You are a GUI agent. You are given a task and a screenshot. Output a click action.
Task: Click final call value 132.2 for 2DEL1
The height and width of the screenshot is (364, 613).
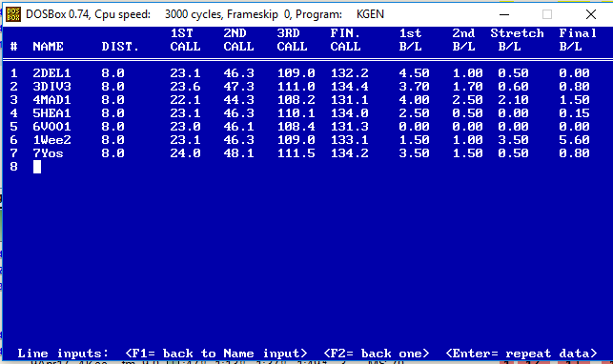[x=350, y=73]
